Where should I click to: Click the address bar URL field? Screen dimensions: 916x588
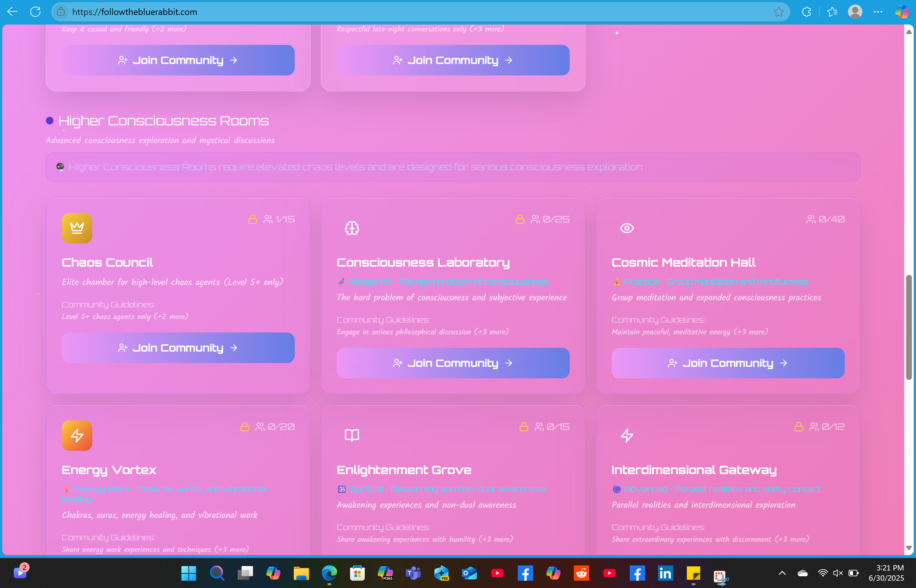[382, 12]
